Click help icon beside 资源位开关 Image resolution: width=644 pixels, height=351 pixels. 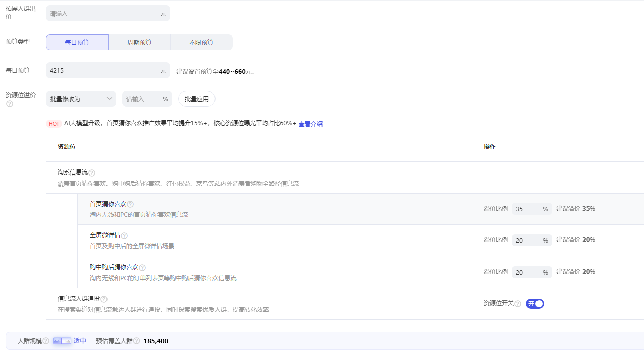(x=518, y=304)
